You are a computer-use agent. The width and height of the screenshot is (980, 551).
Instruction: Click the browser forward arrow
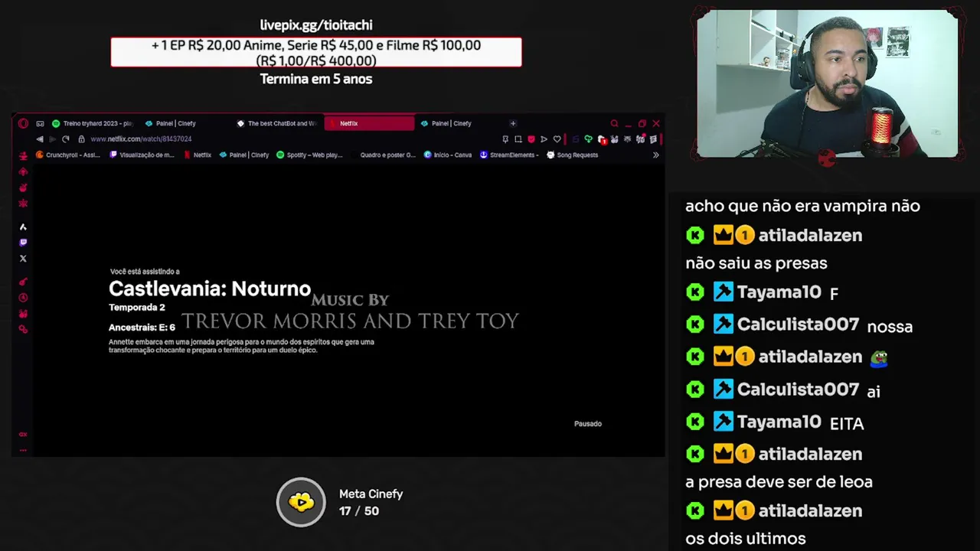pos(52,139)
